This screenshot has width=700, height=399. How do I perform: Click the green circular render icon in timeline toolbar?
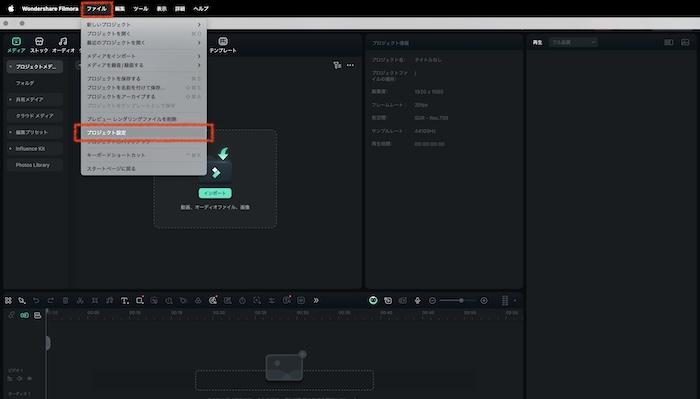(373, 301)
